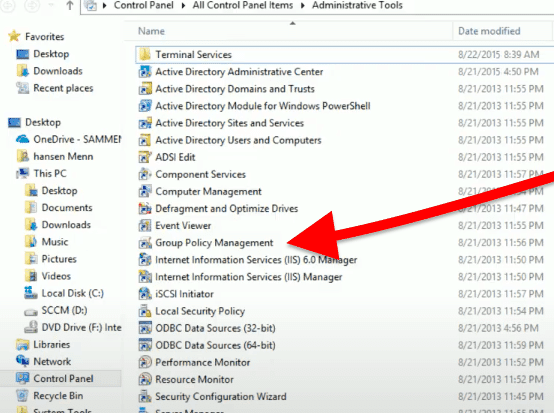Select the ADSI Edit shortcut icon

[145, 157]
